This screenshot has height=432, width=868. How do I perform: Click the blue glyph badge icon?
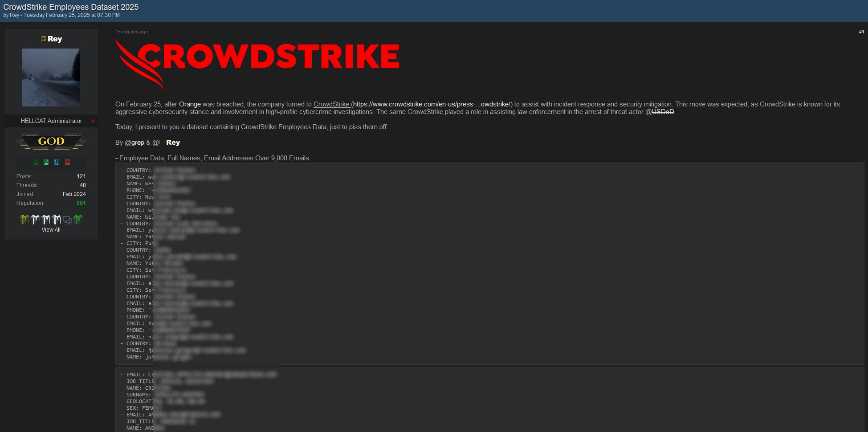click(57, 162)
